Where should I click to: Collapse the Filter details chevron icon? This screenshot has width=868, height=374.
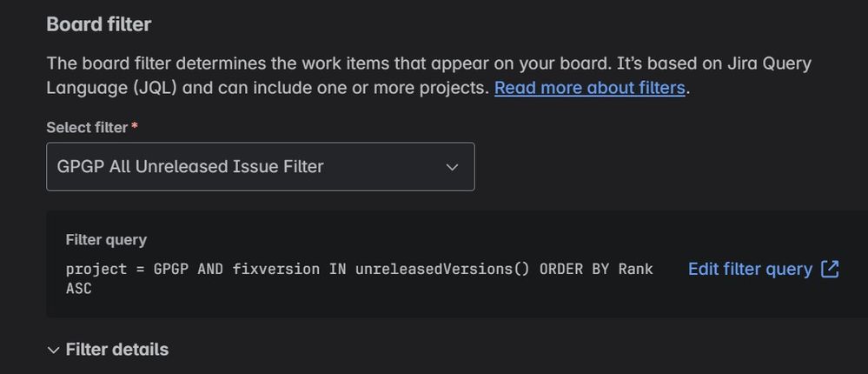(x=53, y=351)
